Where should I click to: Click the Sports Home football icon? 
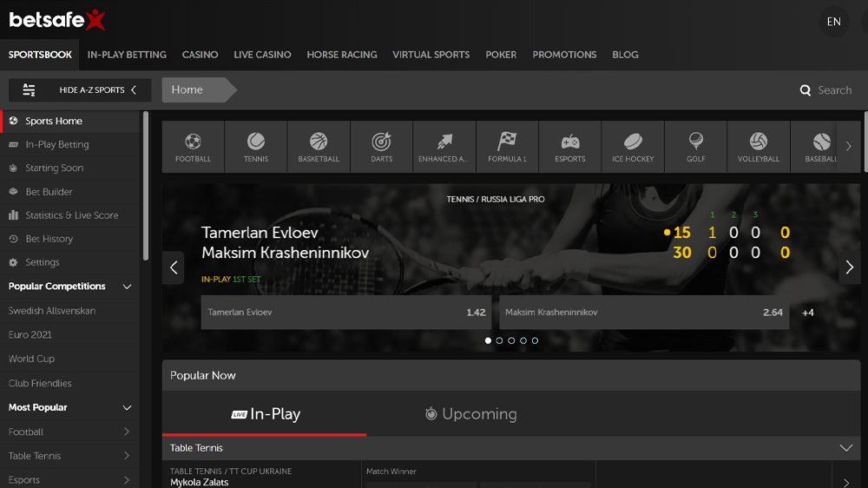pos(13,121)
